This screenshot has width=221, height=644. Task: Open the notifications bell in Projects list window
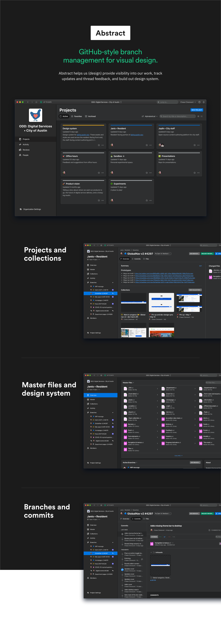204,102
